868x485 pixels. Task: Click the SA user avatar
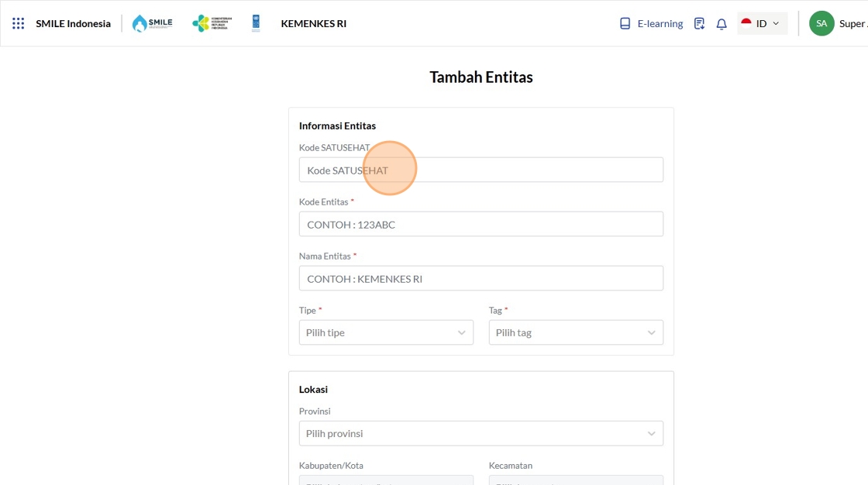tap(821, 24)
